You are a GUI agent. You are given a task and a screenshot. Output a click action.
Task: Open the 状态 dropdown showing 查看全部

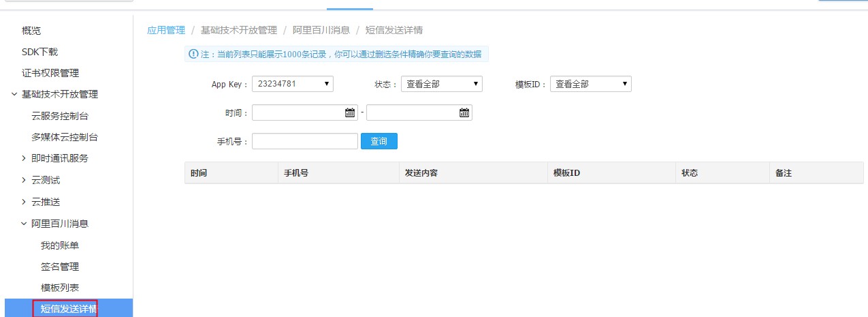tap(442, 84)
